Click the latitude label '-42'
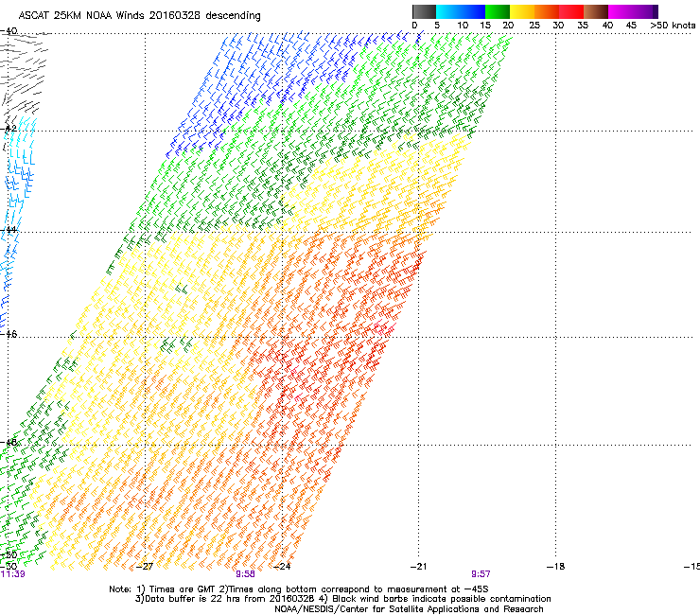This screenshot has height=615, width=700. point(9,128)
